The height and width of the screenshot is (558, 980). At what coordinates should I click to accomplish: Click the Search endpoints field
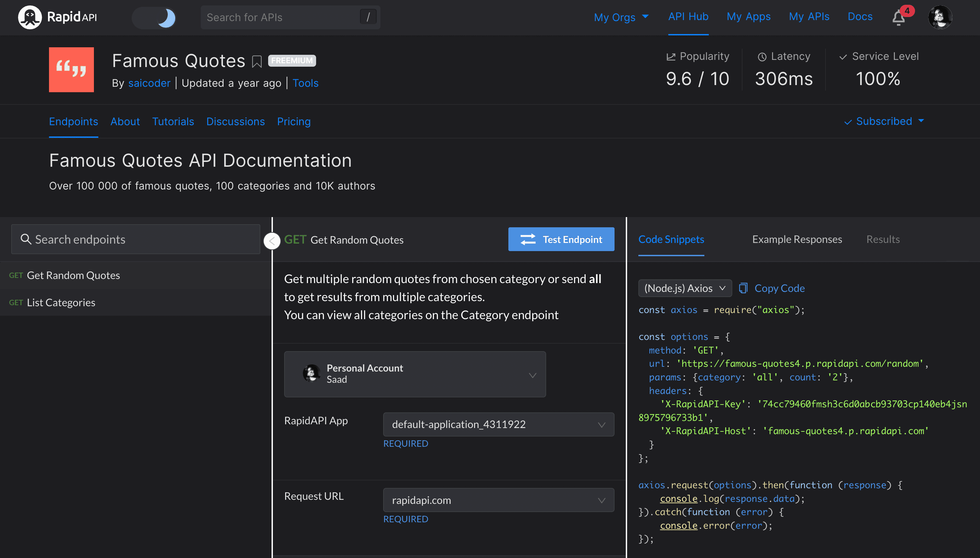136,239
